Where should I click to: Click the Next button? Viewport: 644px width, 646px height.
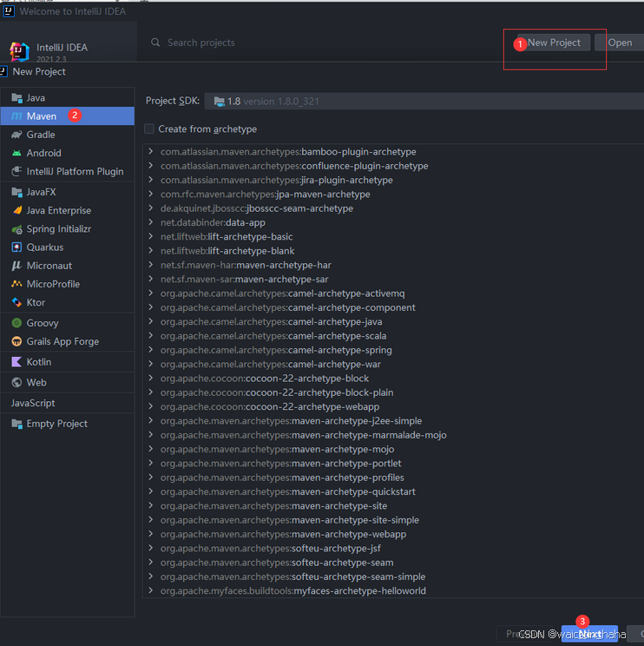click(589, 634)
